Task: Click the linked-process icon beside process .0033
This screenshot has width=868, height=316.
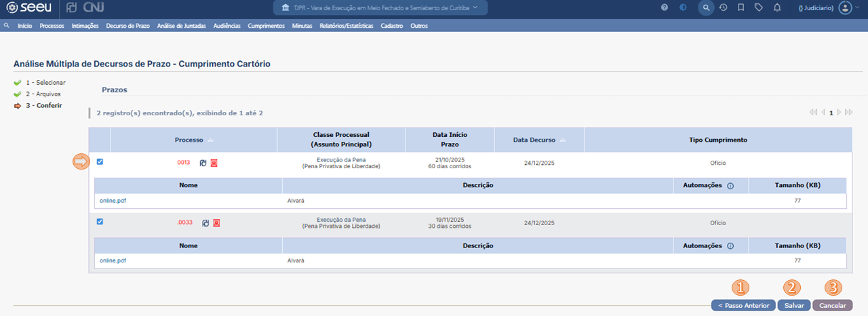Action: (205, 222)
